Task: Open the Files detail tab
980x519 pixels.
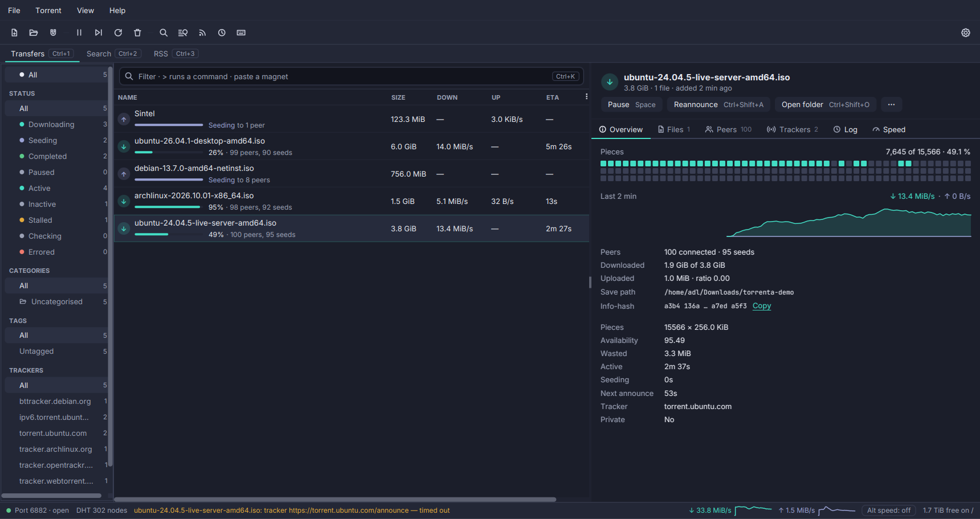Action: [x=674, y=129]
